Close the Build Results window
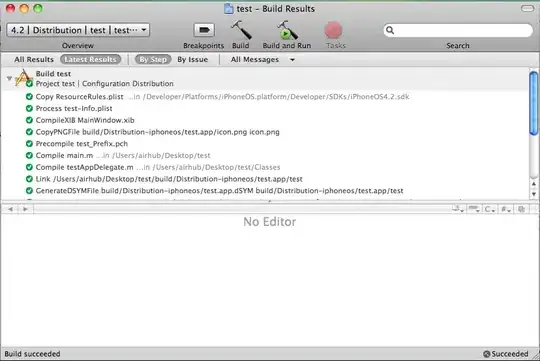Viewport: 540px width, 361px height. click(x=11, y=8)
